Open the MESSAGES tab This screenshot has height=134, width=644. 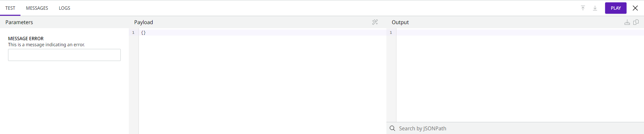coord(37,8)
